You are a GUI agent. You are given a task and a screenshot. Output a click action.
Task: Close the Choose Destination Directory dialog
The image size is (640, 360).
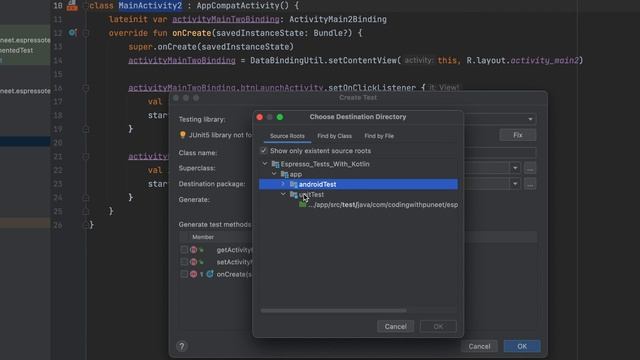260,117
